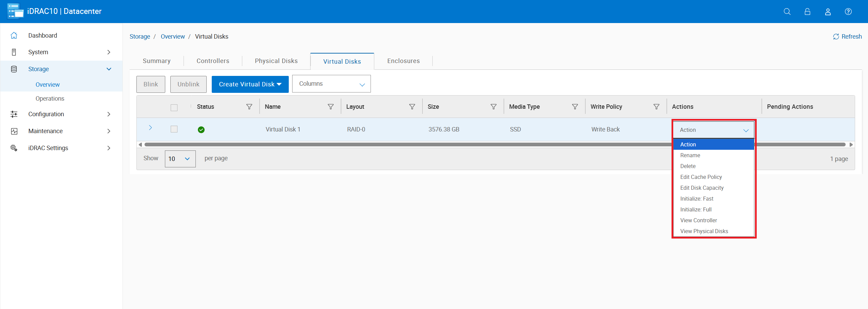The image size is (868, 309).
Task: Click the Storage disk icon in sidebar
Action: pyautogui.click(x=14, y=69)
